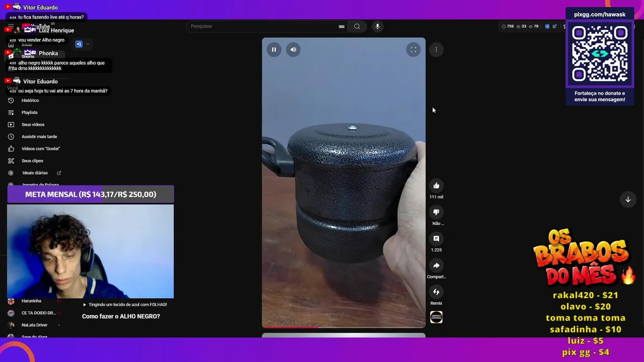Screen dimensions: 644x362
Task: Open the on-screen keyboard in search box
Action: pos(342,26)
